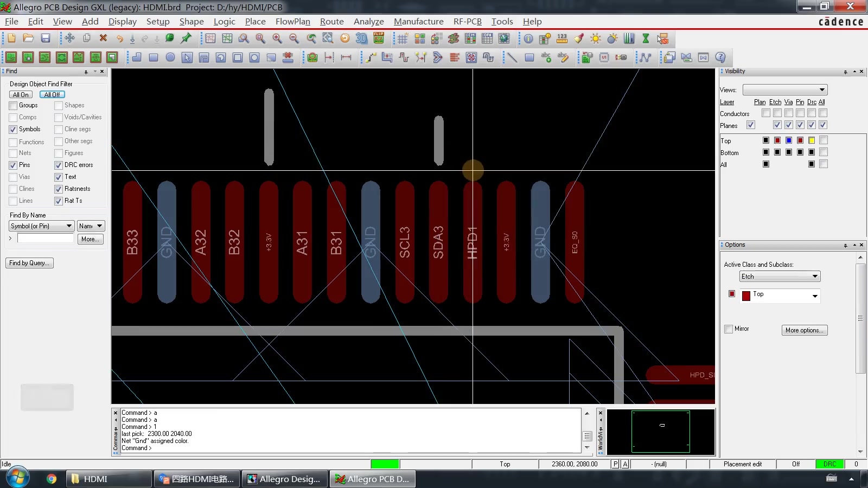Click the Dehilight bomb icon
This screenshot has width=868, height=488.
612,38
